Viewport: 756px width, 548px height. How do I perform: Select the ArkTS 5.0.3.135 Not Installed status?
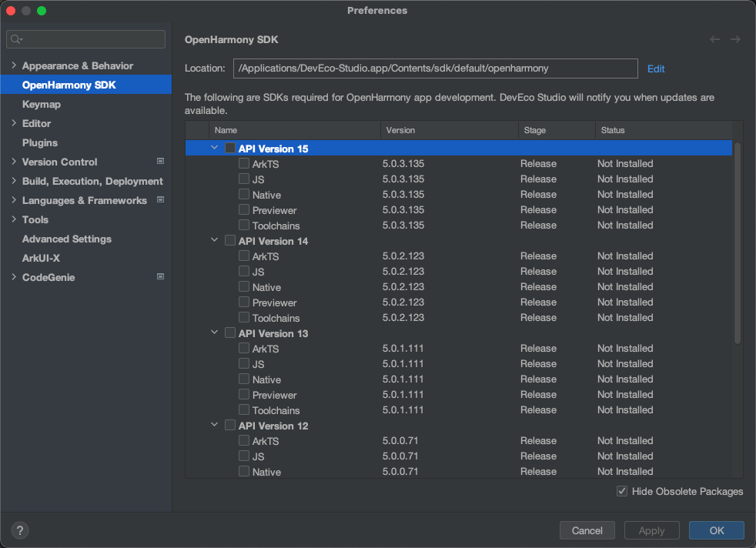coord(625,164)
